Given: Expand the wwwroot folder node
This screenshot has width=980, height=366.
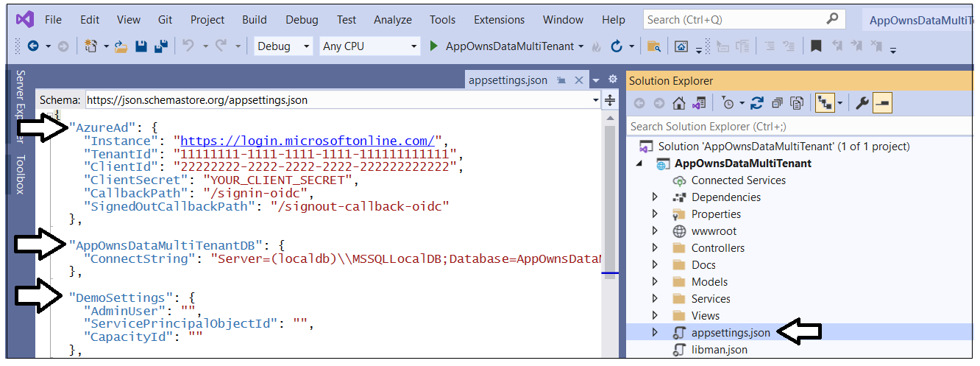Looking at the screenshot, I should [x=656, y=231].
